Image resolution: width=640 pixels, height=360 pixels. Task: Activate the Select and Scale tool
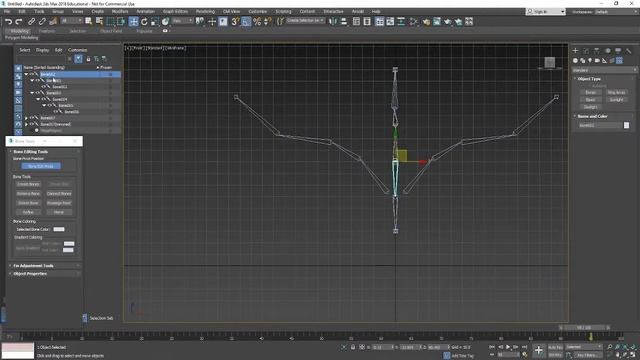(155, 21)
